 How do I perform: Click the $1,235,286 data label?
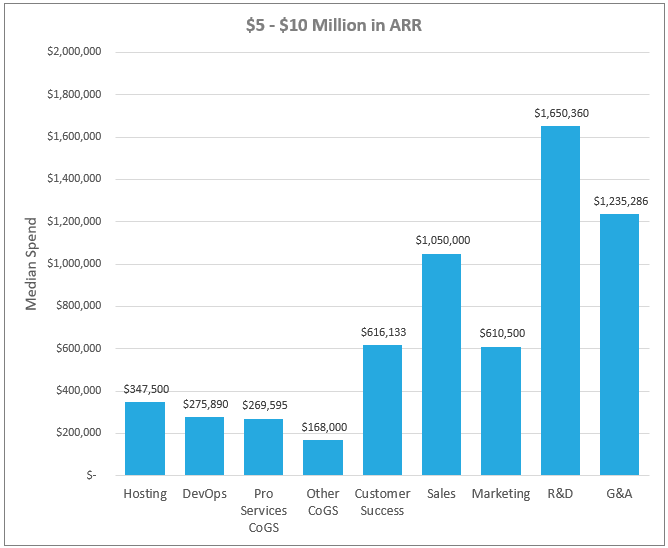coord(621,201)
